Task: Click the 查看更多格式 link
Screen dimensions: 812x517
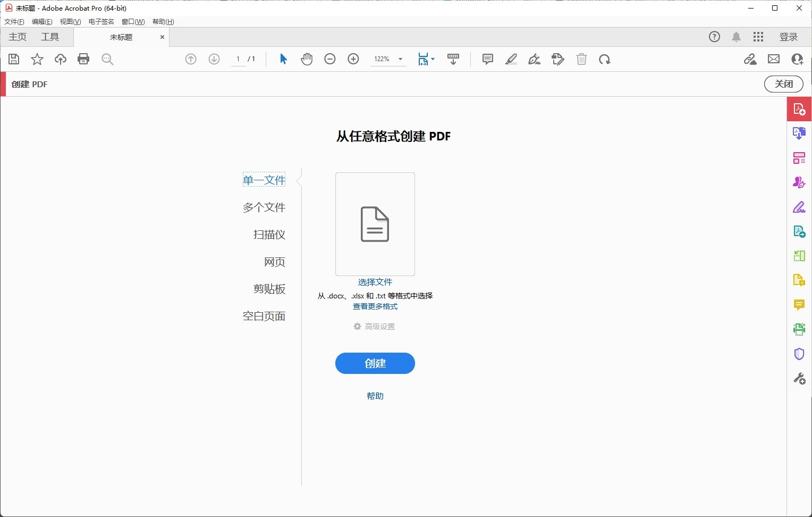Action: [375, 306]
